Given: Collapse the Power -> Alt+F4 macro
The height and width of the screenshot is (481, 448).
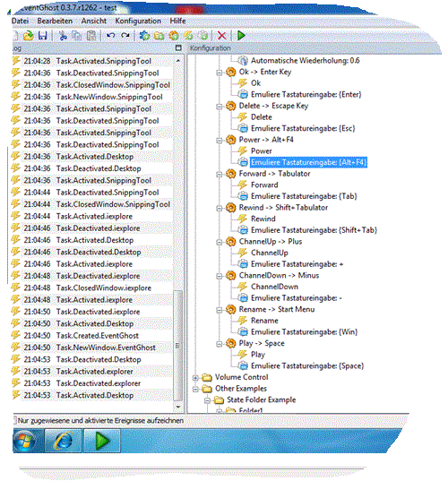Looking at the screenshot, I should (220, 141).
